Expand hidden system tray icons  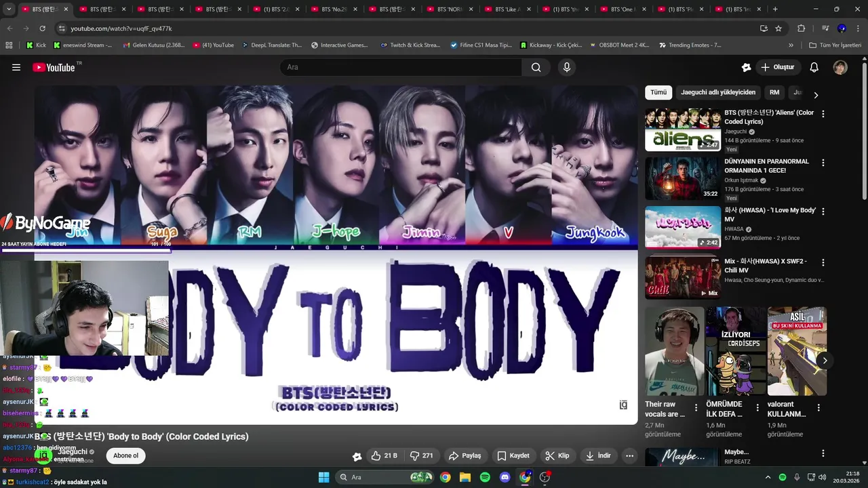click(768, 477)
